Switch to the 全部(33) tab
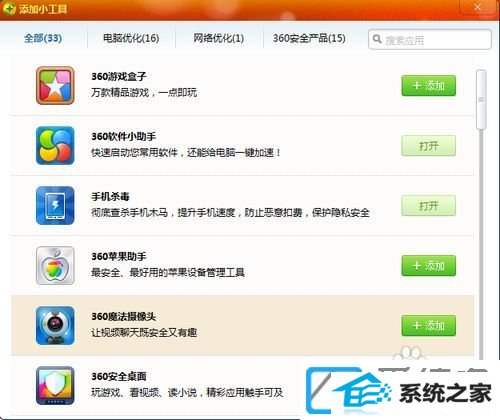Viewport: 500px width, 420px height. (x=43, y=38)
